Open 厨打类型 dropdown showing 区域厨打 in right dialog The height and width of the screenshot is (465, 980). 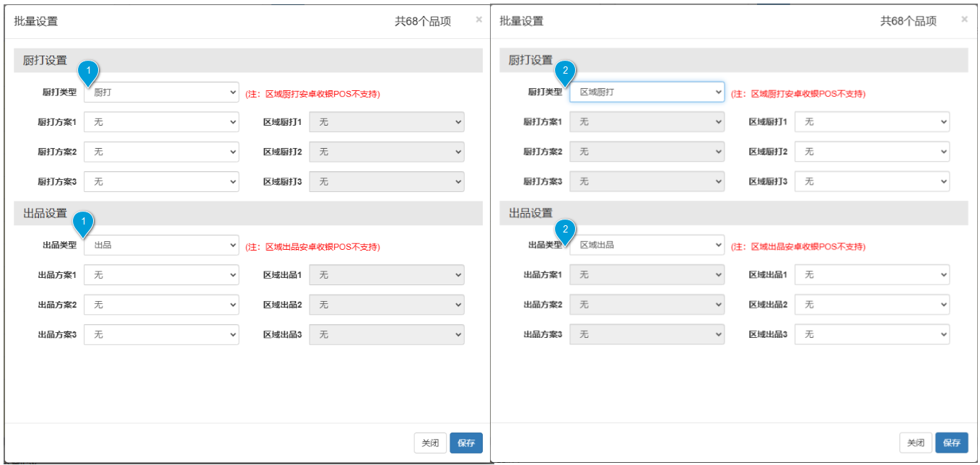click(647, 92)
